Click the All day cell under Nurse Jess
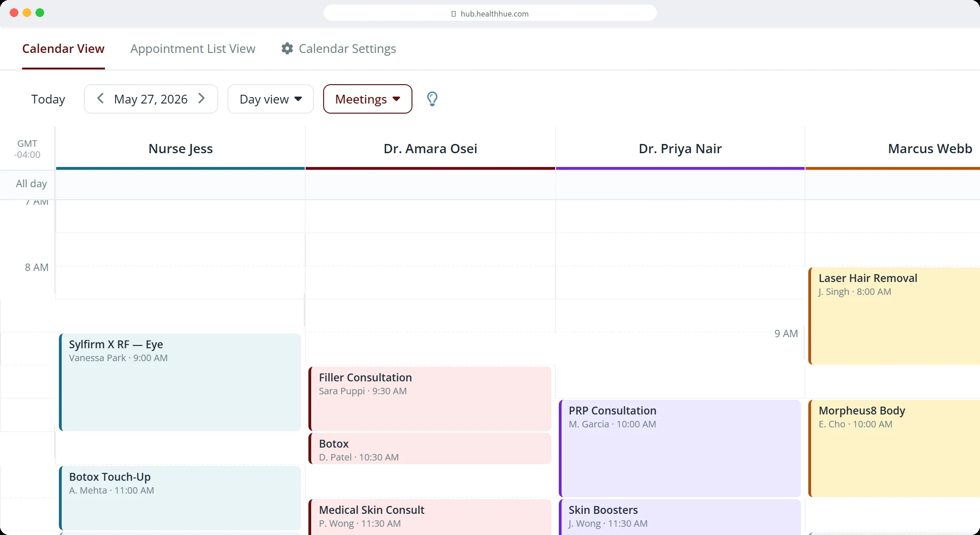980x535 pixels. [x=180, y=184]
